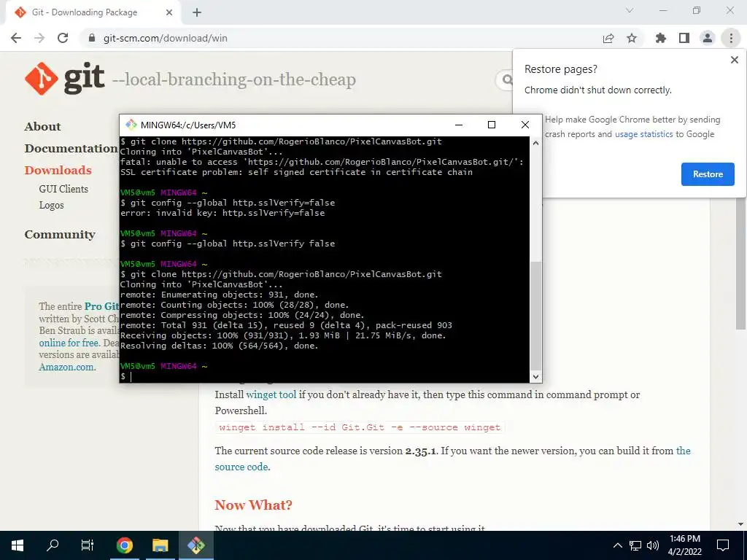This screenshot has width=747, height=560.
Task: Open the Downloads section
Action: [58, 171]
